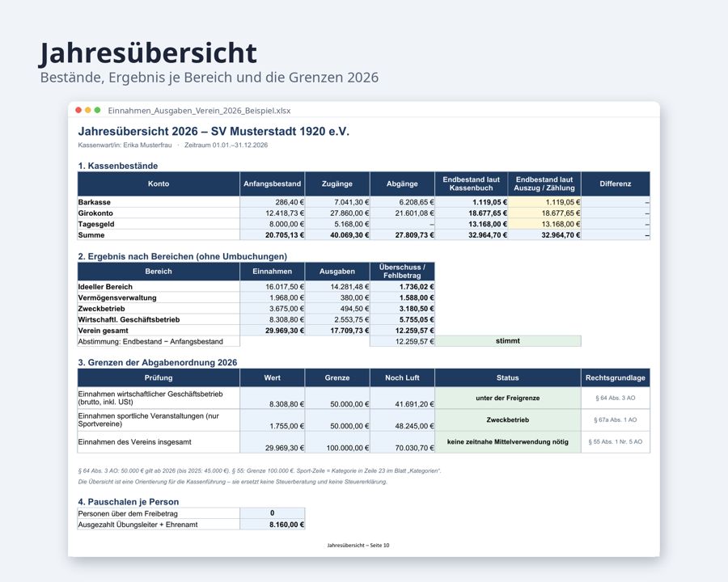Click the Konto column header

pyautogui.click(x=159, y=183)
